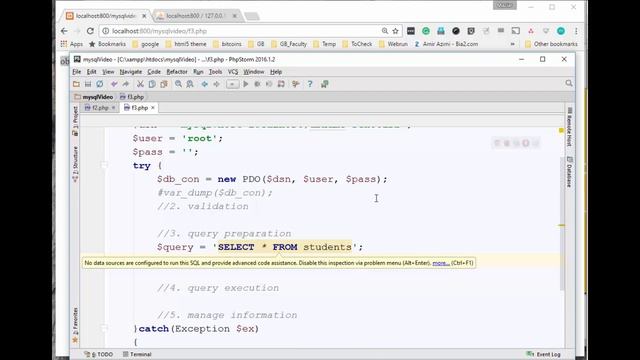Viewport: 640px width, 360px height.
Task: Close the f3.php editor tab
Action: pyautogui.click(x=153, y=108)
